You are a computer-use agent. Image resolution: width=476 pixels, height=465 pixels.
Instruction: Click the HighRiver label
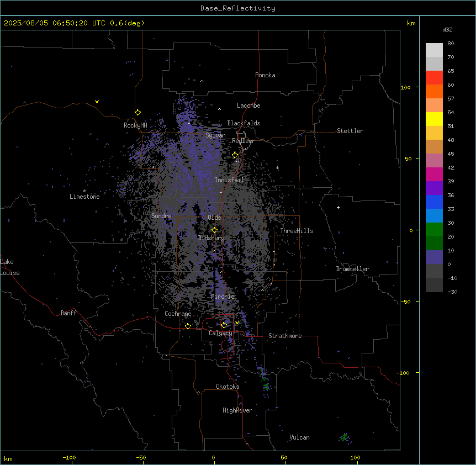(237, 410)
